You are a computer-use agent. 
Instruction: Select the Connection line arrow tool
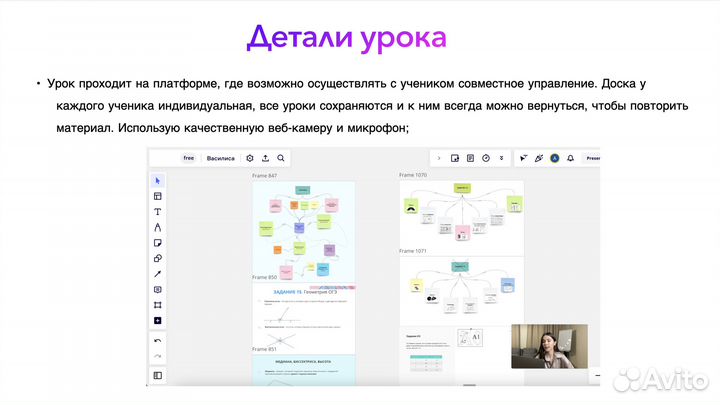click(158, 274)
